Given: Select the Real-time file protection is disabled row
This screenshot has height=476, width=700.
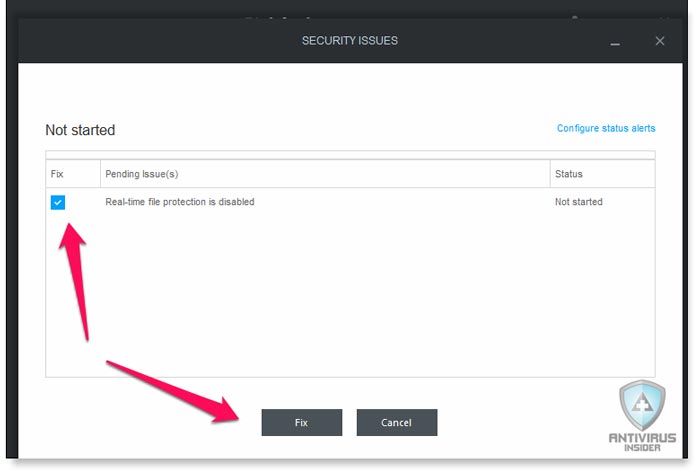Looking at the screenshot, I should [x=350, y=202].
